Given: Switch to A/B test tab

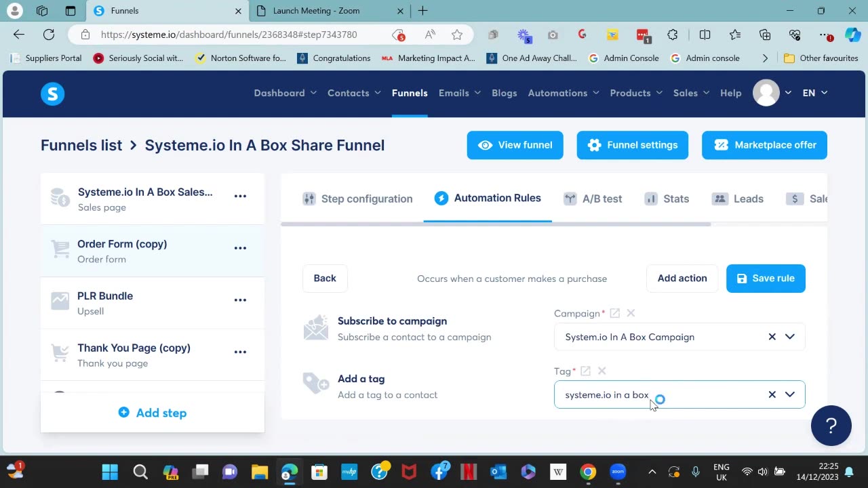Looking at the screenshot, I should [x=593, y=199].
